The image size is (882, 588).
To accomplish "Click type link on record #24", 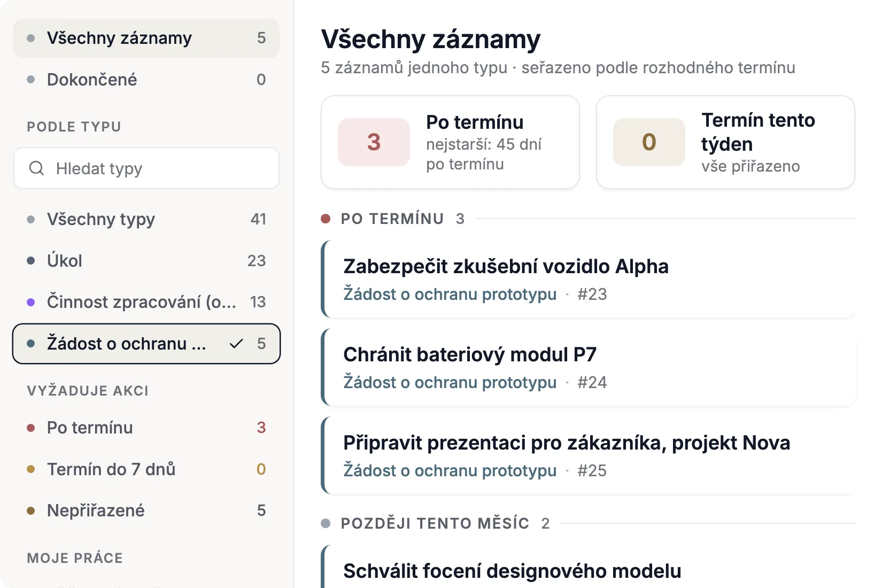I will 450,382.
